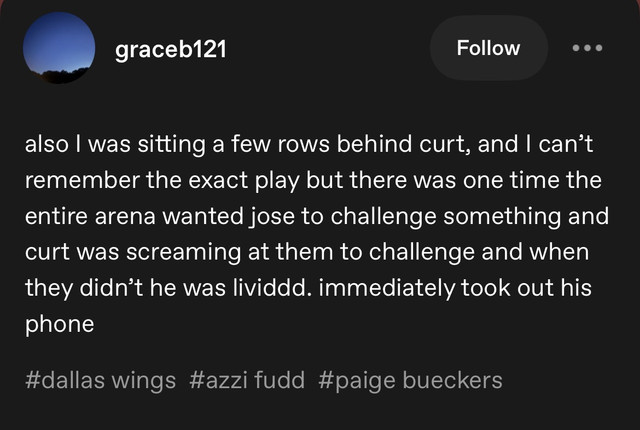Expand more actions with the ellipsis icon
This screenshot has width=640, height=430.
tap(587, 48)
